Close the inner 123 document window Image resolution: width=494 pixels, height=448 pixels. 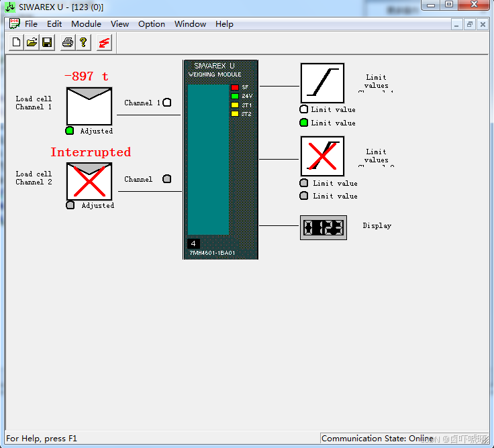point(483,24)
